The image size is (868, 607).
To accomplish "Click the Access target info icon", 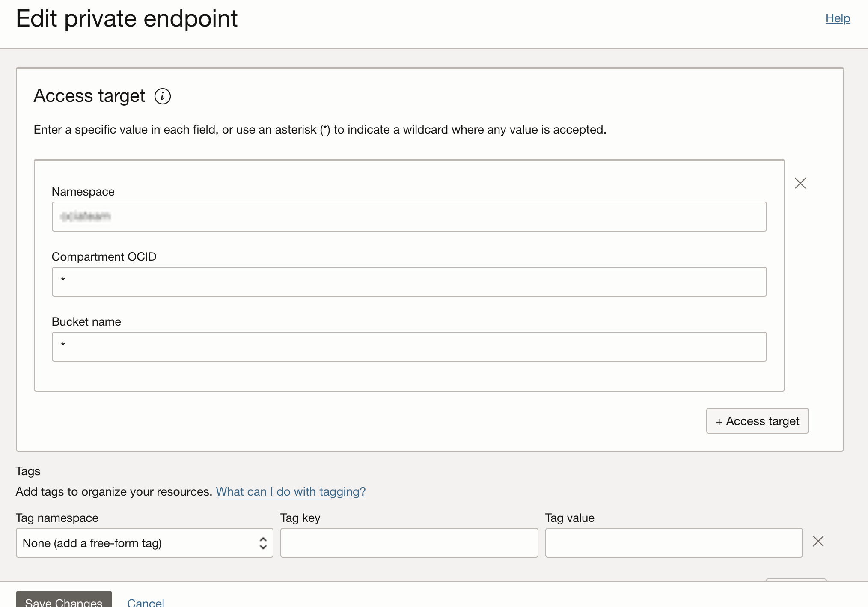I will (162, 96).
